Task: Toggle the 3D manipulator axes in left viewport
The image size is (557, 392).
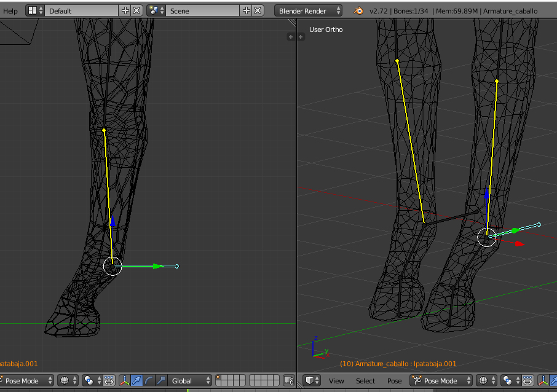Action: [x=125, y=381]
